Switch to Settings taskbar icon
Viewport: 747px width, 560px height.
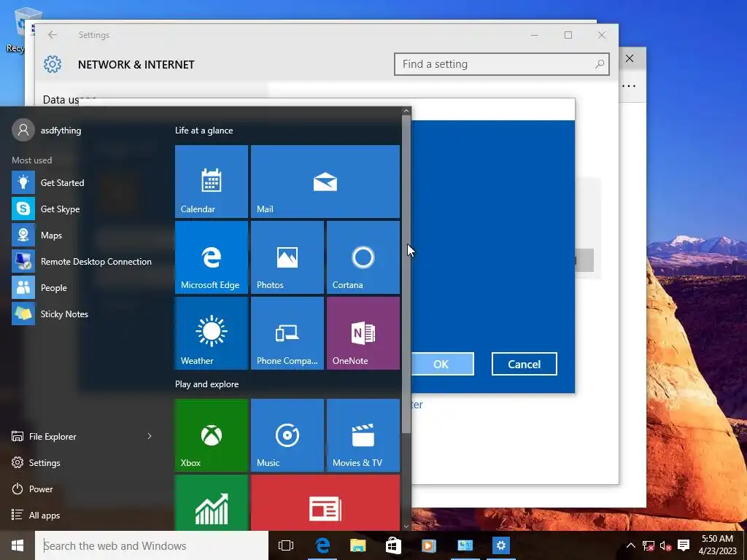500,545
